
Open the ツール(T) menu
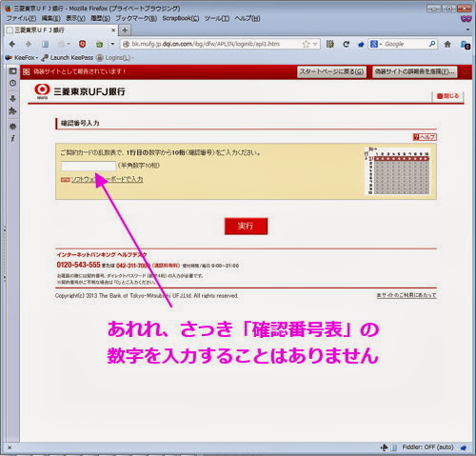pos(217,18)
